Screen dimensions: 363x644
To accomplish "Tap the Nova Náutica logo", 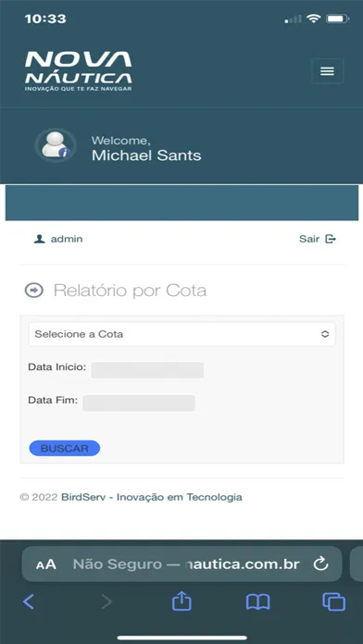I will (79, 71).
